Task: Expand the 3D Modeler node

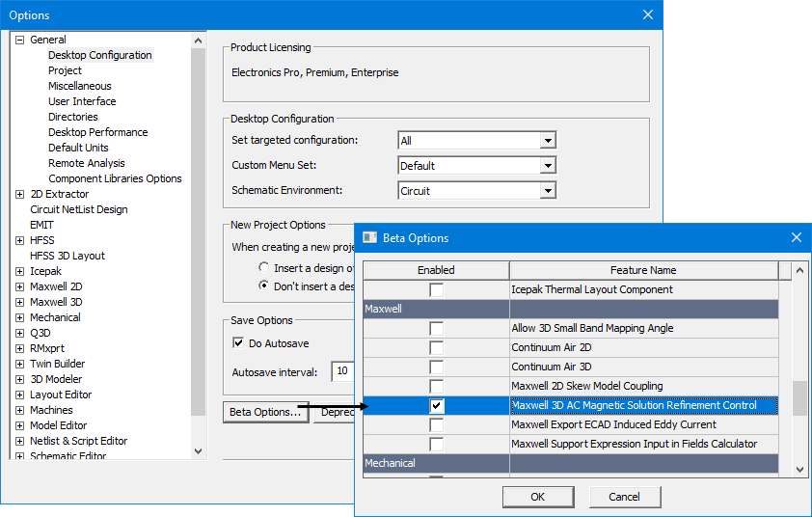Action: click(19, 379)
